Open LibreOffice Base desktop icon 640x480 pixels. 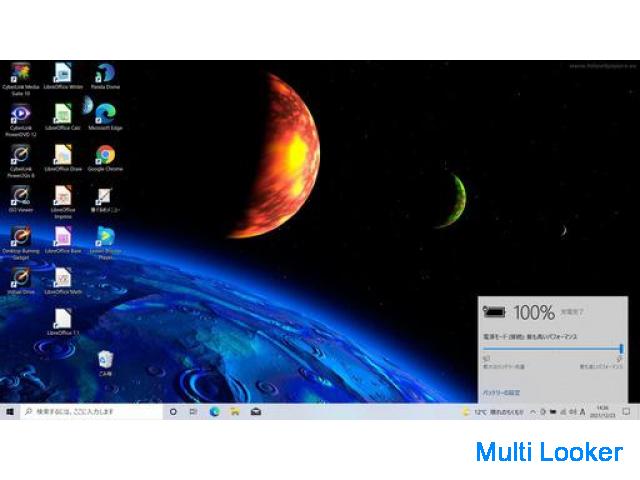click(x=62, y=237)
